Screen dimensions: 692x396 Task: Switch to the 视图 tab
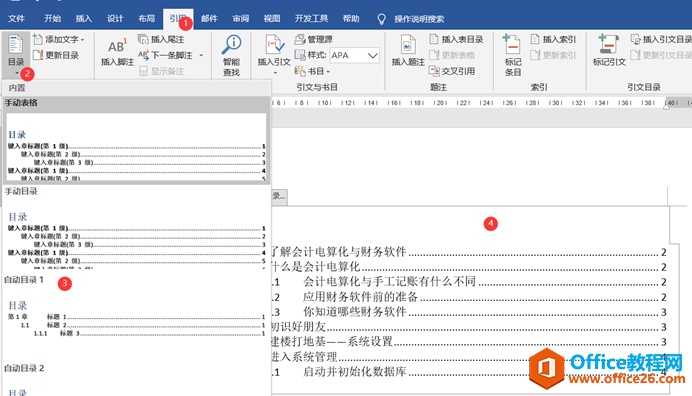click(x=272, y=19)
